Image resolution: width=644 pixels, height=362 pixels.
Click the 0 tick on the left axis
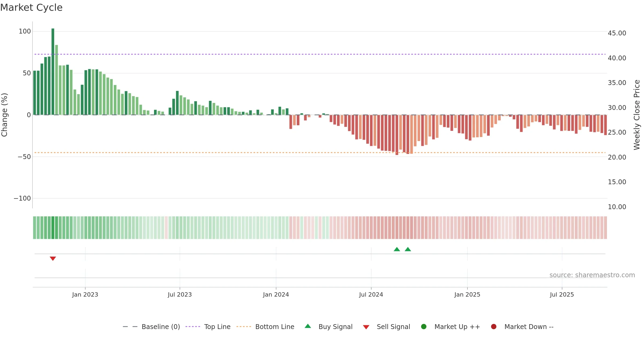(x=29, y=115)
